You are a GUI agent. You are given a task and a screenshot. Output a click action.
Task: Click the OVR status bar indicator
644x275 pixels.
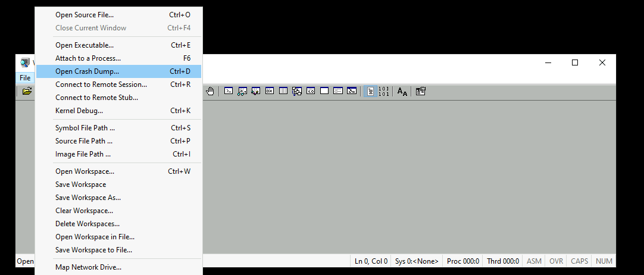click(x=556, y=261)
